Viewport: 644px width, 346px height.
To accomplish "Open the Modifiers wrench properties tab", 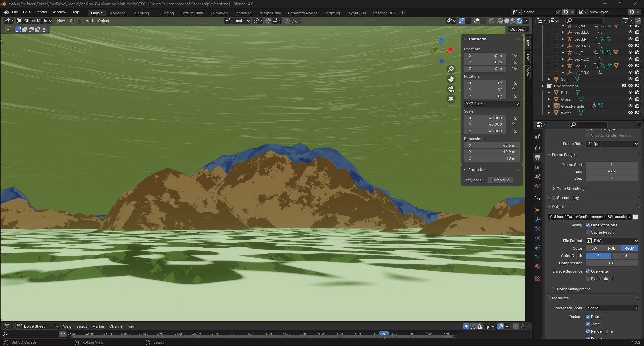I will (538, 219).
